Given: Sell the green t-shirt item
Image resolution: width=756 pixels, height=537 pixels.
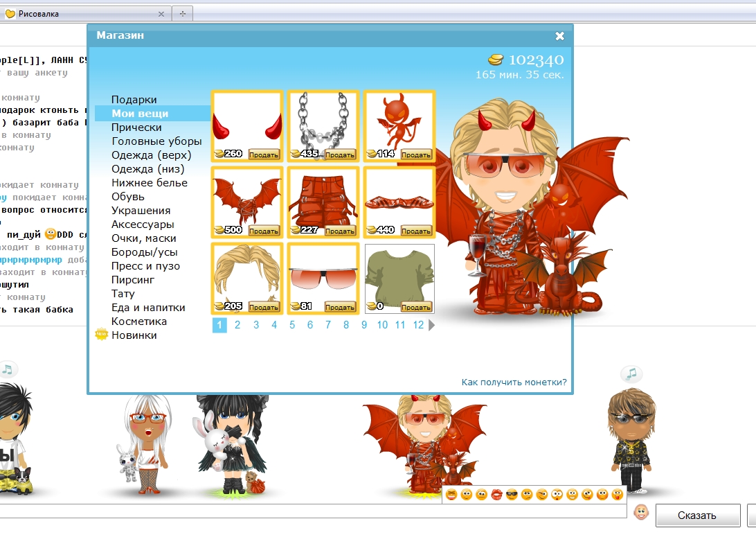Looking at the screenshot, I should [x=416, y=307].
